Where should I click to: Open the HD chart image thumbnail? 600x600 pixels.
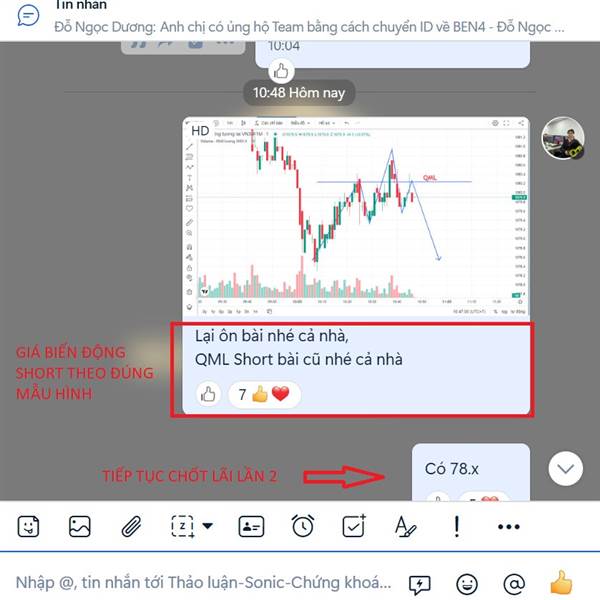(356, 218)
